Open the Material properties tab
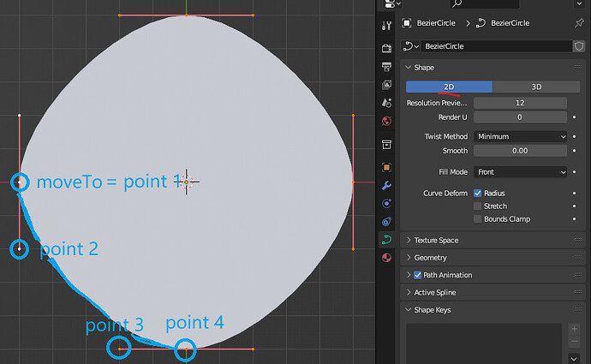This screenshot has height=364, width=591. [x=386, y=258]
